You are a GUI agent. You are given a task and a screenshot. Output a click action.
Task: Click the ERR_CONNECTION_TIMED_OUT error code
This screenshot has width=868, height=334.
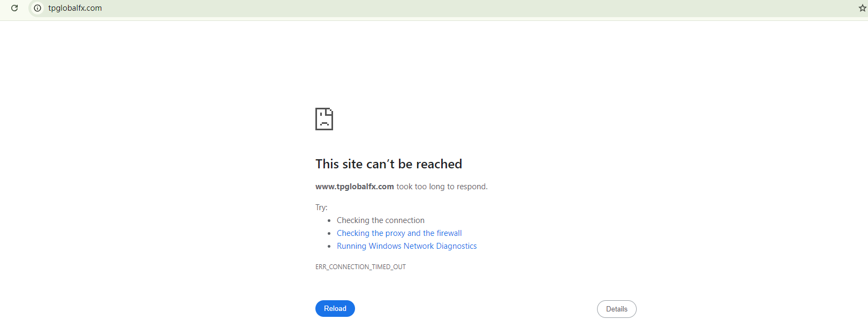click(x=360, y=267)
